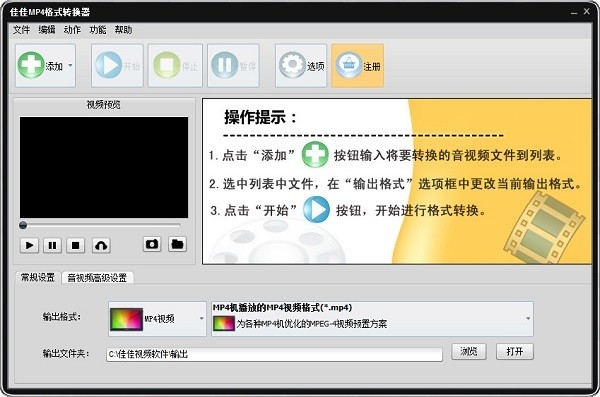The width and height of the screenshot is (600, 397).
Task: Click the headphone audio icon under preview
Action: (x=101, y=245)
